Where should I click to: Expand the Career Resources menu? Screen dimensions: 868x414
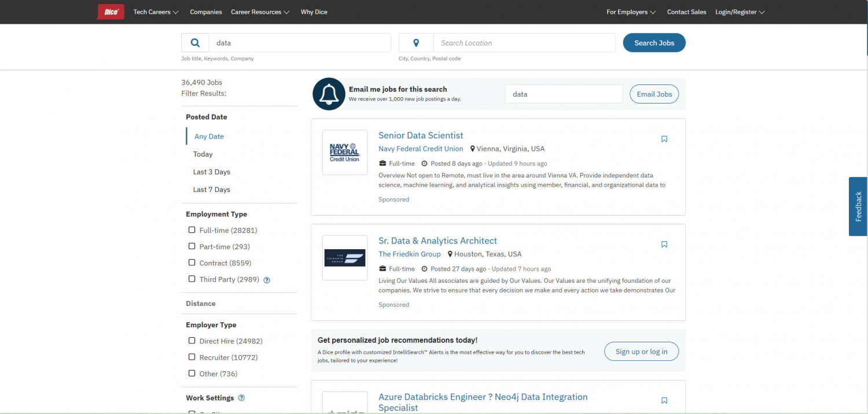[x=260, y=12]
